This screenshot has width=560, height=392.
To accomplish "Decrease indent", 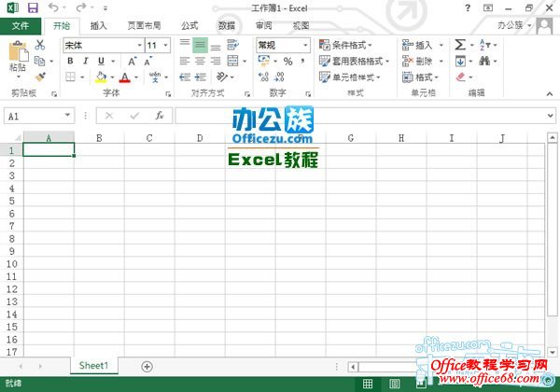I will 185,77.
